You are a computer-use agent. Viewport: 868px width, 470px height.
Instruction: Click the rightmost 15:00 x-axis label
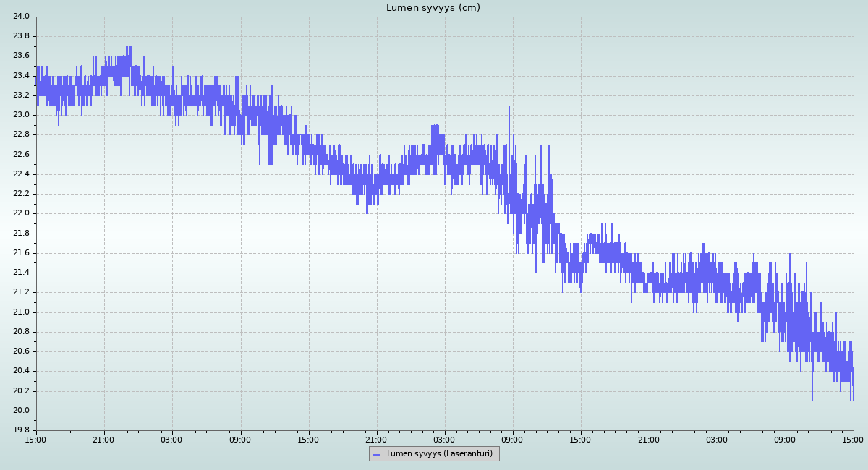[853, 440]
